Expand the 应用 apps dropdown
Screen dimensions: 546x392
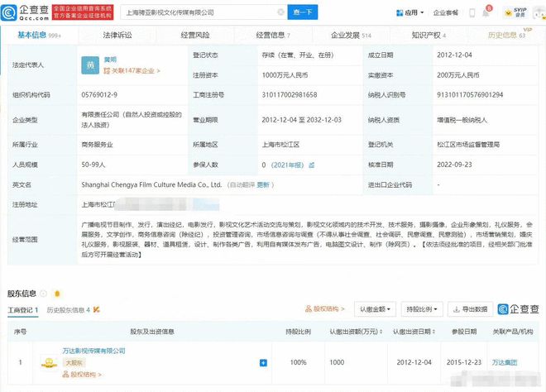tap(409, 13)
